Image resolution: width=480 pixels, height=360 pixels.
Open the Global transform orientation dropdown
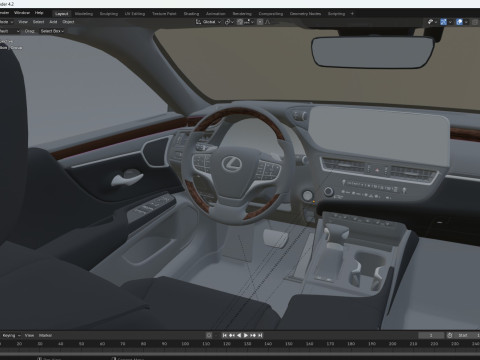[208, 22]
